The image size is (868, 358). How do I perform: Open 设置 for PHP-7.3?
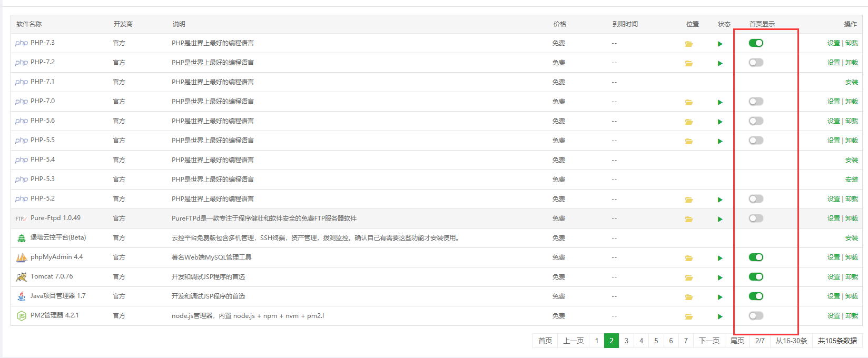(x=833, y=43)
